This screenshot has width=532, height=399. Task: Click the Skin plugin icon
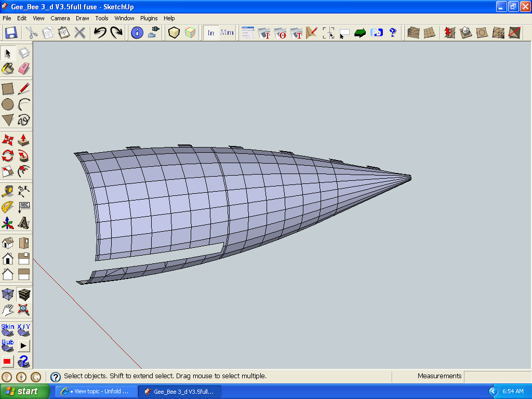(8, 329)
